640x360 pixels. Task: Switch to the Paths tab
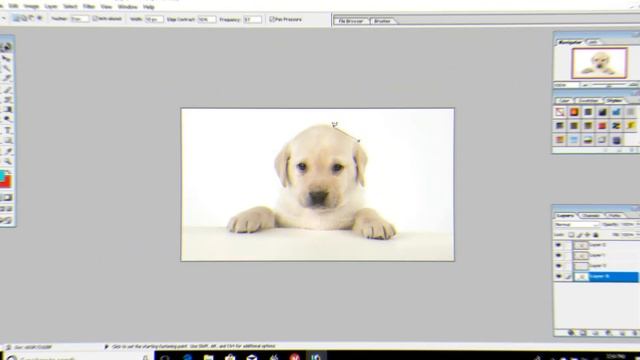click(x=615, y=216)
